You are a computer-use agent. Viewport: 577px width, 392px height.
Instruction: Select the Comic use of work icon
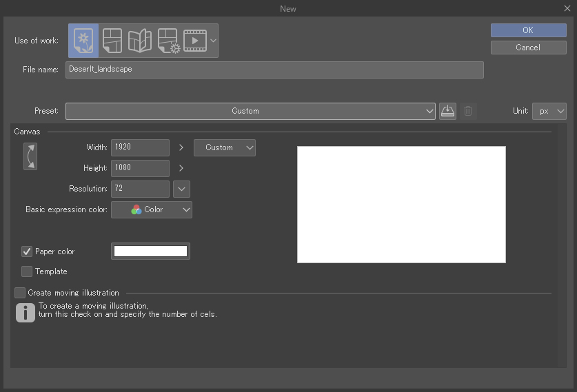[112, 41]
